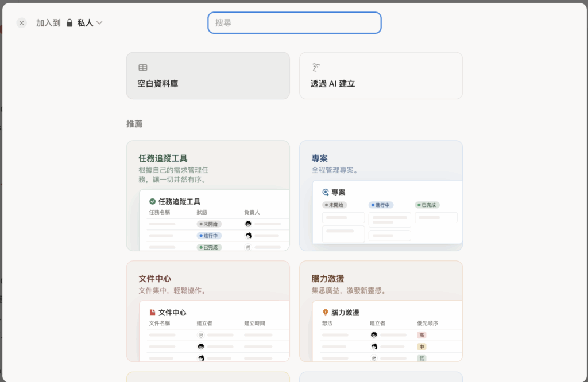Image resolution: width=588 pixels, height=382 pixels.
Task: Click red document icon in 文件中心 preview
Action: tap(152, 313)
